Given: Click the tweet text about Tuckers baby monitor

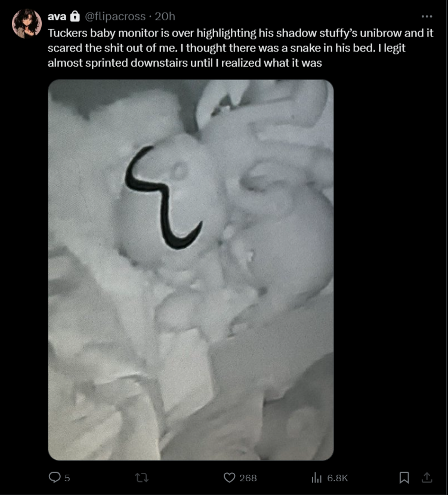Looking at the screenshot, I should point(240,48).
